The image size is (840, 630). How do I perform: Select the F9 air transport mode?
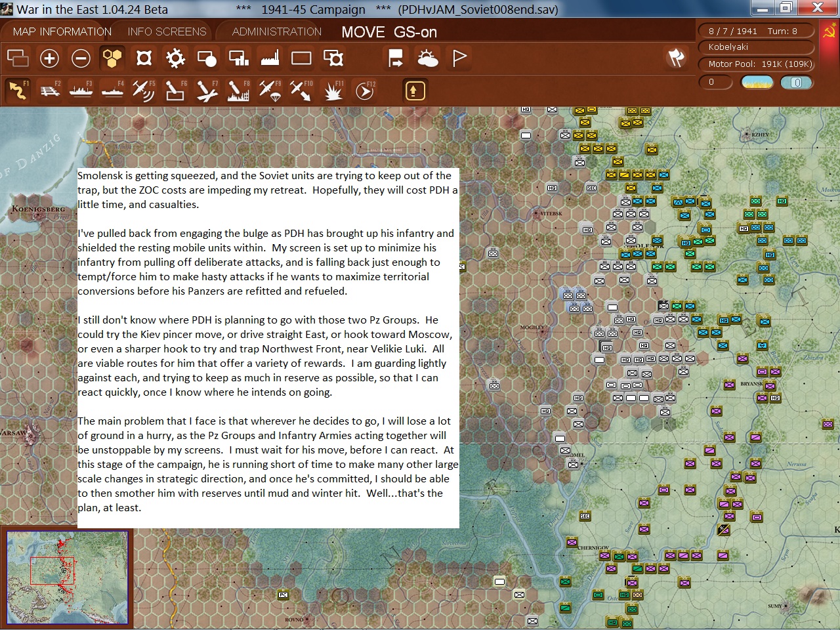[x=270, y=91]
